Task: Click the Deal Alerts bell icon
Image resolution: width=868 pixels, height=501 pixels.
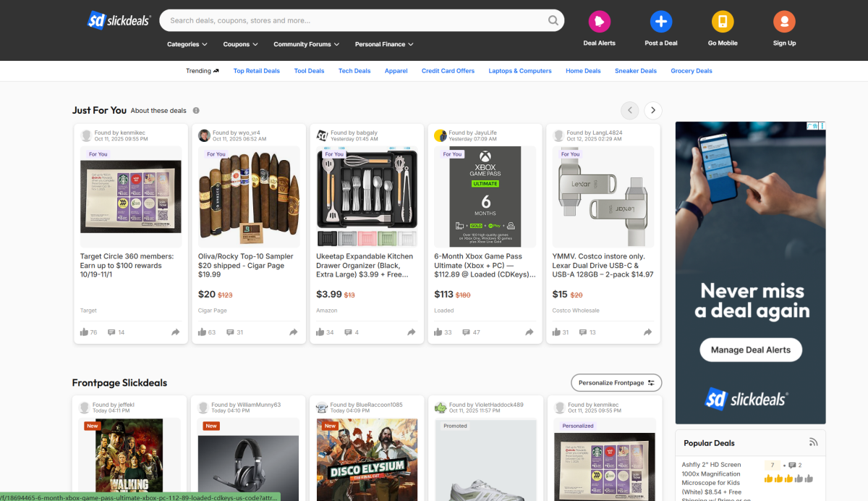Action: coord(599,22)
